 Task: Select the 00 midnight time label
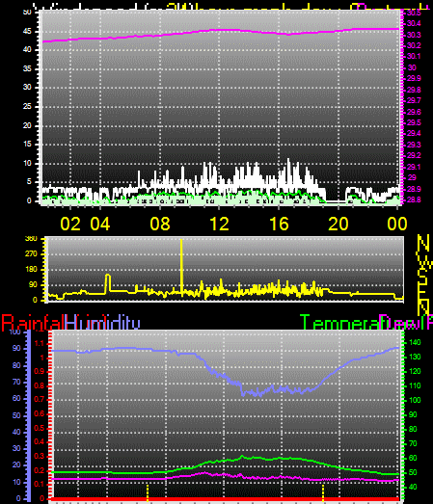[x=397, y=224]
